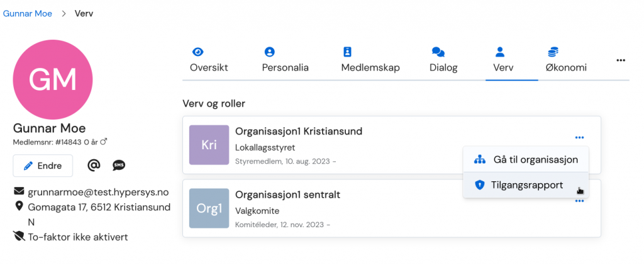Open Organisasjon1 sentralt three-dot menu

click(579, 201)
